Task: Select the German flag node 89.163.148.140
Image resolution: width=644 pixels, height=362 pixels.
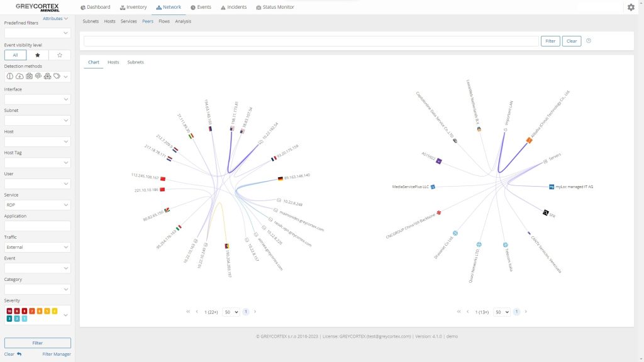Action: [280, 179]
